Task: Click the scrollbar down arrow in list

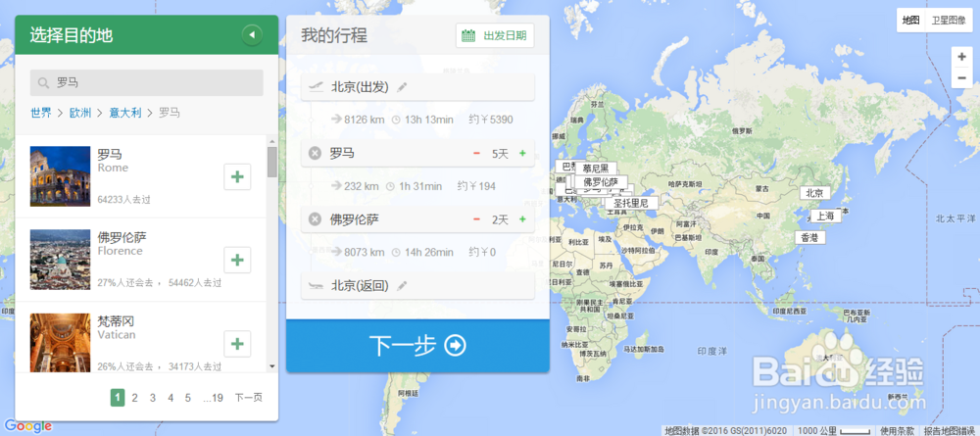Action: pyautogui.click(x=271, y=366)
